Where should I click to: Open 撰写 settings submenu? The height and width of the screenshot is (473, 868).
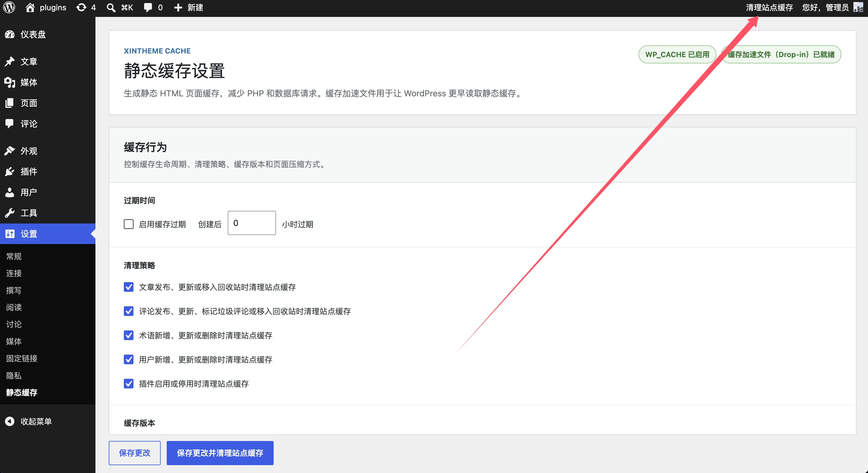(14, 290)
